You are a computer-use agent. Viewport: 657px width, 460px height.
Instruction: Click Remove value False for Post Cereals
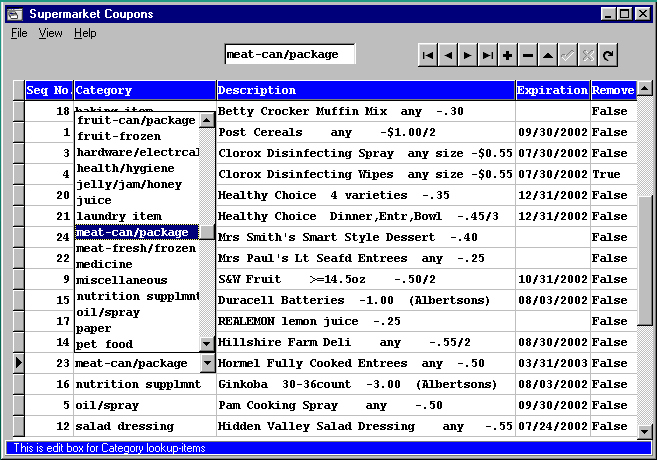(x=613, y=132)
